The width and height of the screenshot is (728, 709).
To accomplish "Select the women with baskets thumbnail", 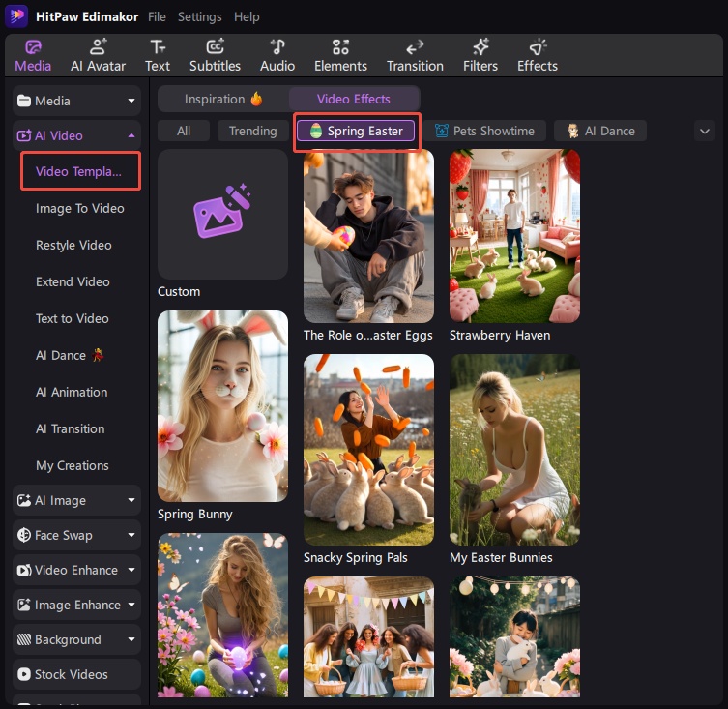I will (368, 637).
